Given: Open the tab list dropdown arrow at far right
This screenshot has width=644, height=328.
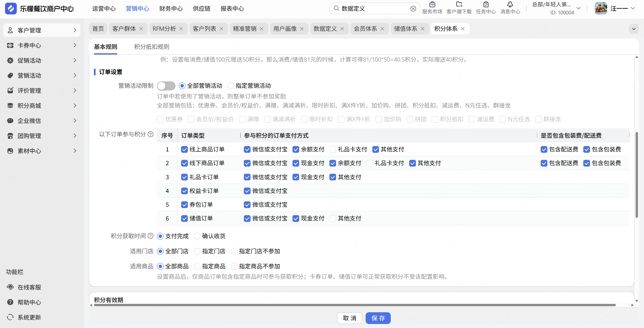Looking at the screenshot, I should click(634, 29).
